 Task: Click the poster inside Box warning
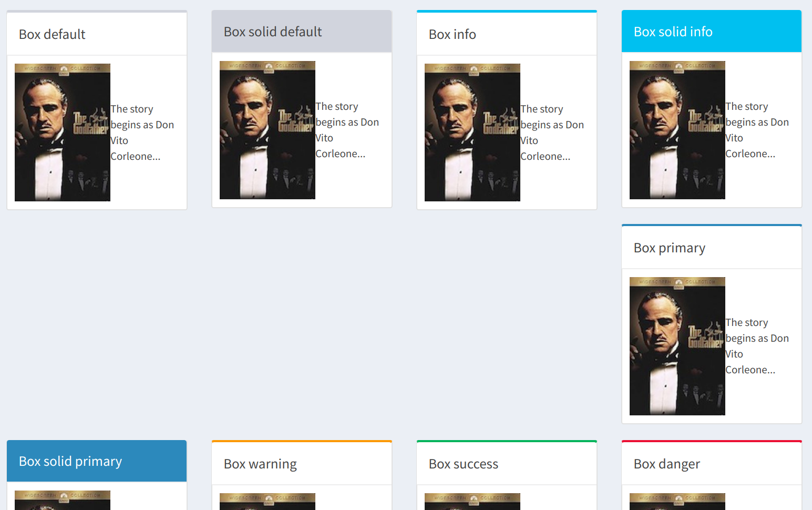coord(267,502)
